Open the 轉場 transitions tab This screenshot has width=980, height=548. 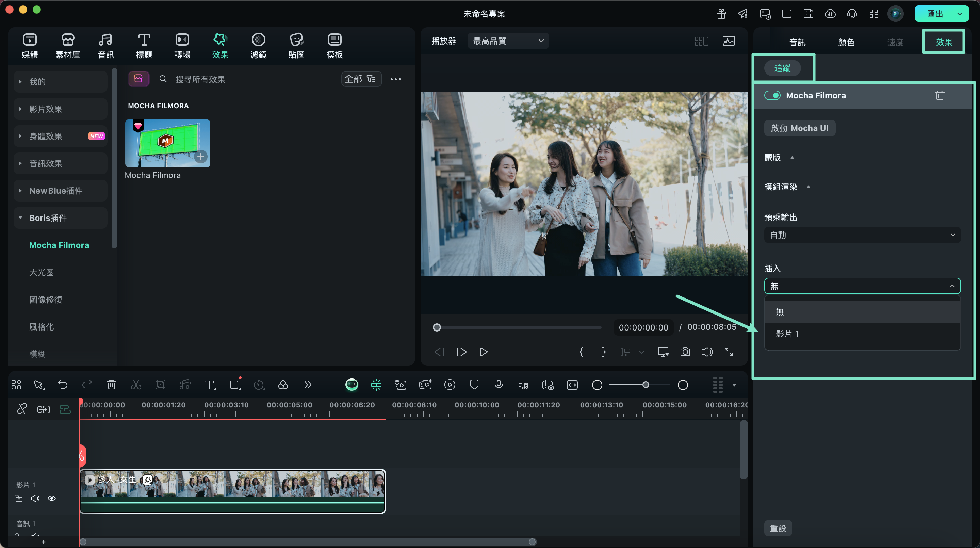click(182, 46)
